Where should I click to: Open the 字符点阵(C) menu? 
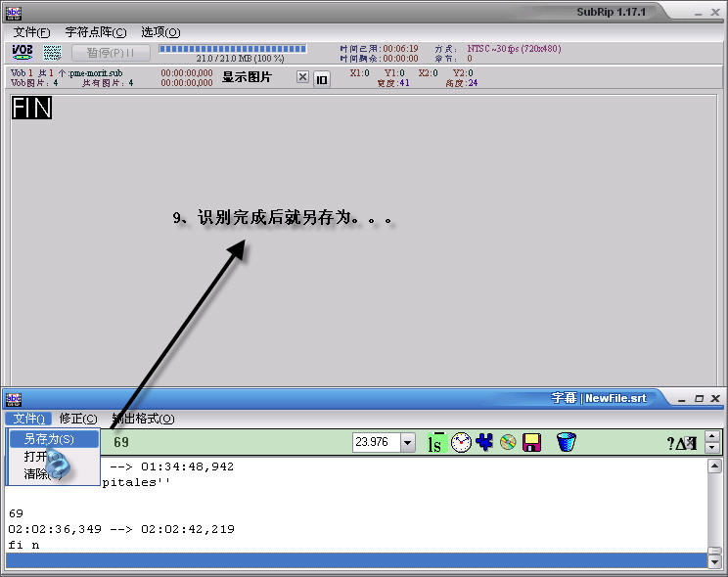coord(96,32)
